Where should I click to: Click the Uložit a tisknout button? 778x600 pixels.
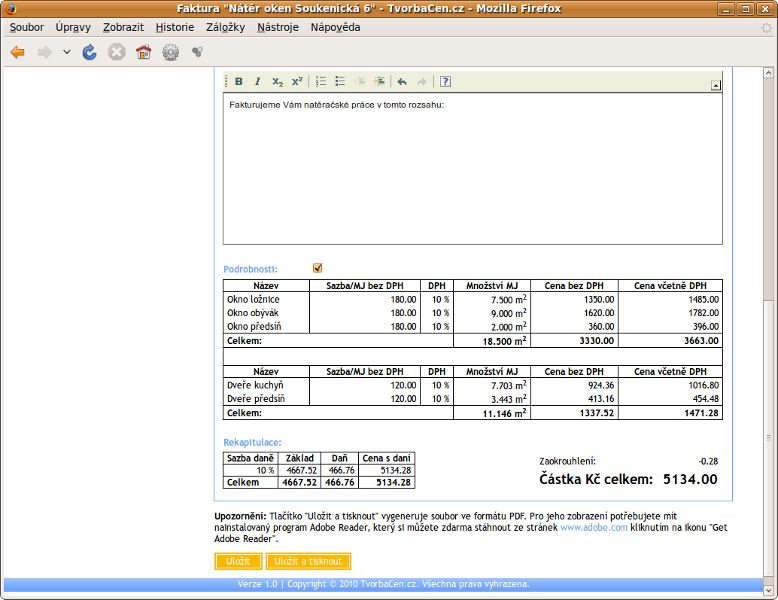308,561
